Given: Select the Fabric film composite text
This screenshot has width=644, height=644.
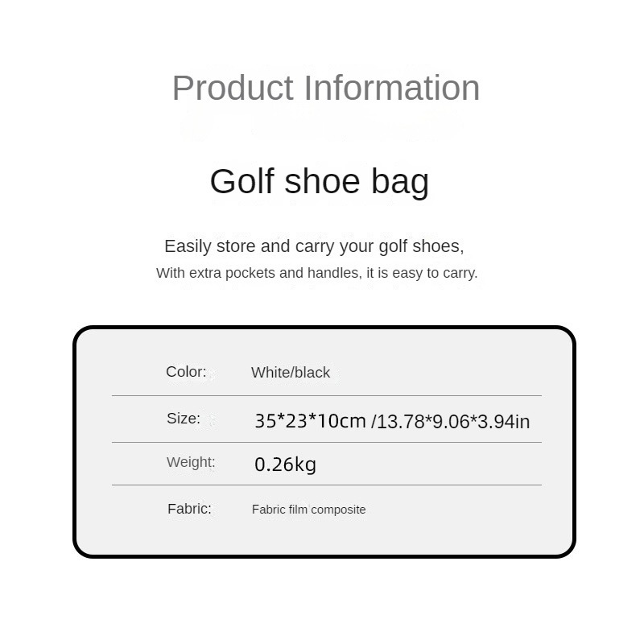Looking at the screenshot, I should coord(308,510).
